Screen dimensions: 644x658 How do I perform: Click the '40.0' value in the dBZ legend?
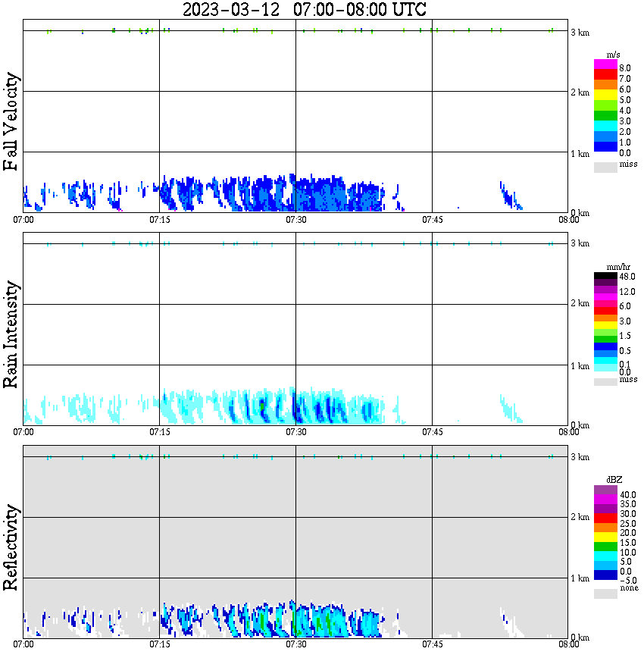point(627,495)
